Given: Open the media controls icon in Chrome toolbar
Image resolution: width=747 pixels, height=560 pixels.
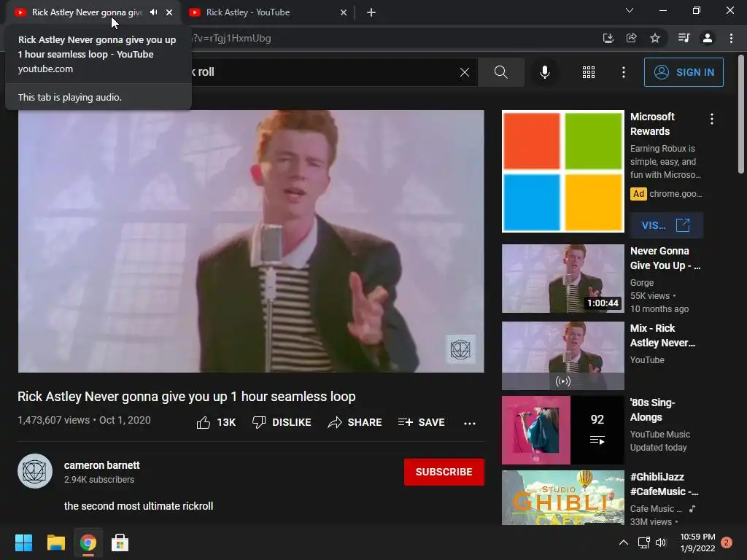Looking at the screenshot, I should [x=684, y=38].
